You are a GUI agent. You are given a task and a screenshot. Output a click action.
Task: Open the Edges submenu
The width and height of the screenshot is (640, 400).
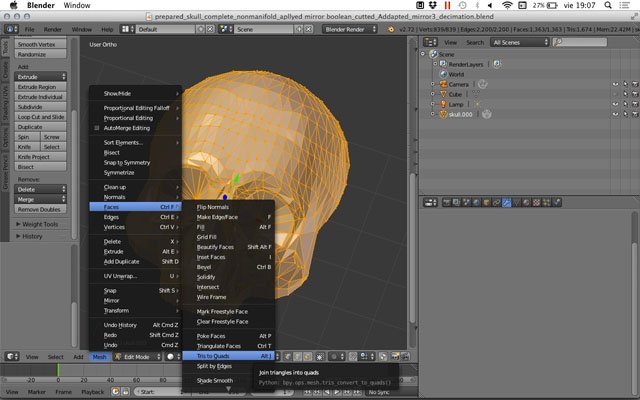135,217
